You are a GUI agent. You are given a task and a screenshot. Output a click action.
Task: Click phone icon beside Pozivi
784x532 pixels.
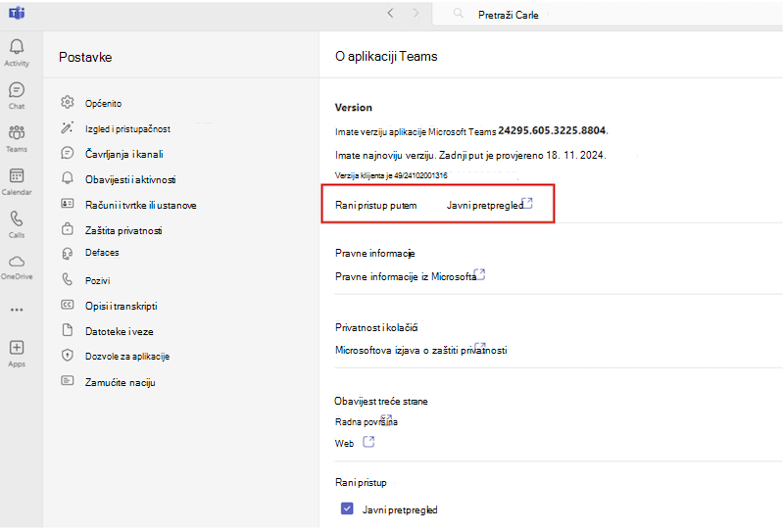click(68, 279)
